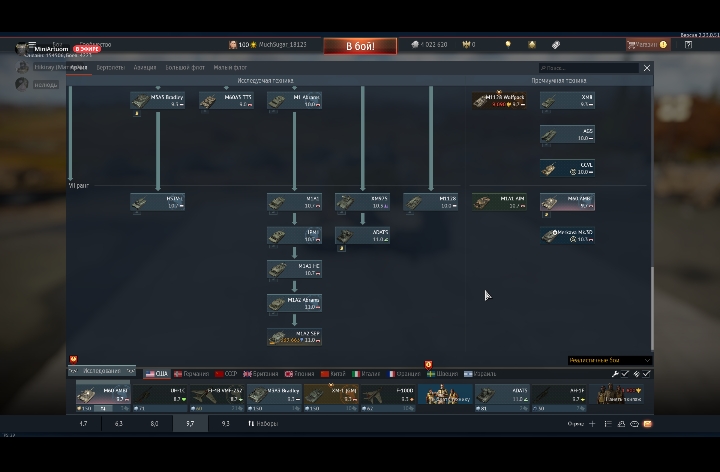The height and width of the screenshot is (472, 720).
Task: Click the warbond shop icon in top bar
Action: tap(532, 45)
